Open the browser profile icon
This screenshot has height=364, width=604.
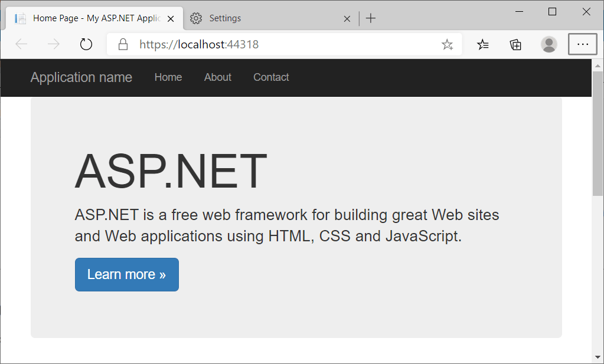(549, 44)
